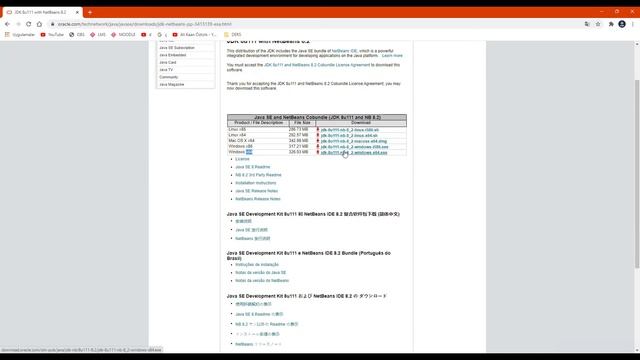Open the browser home page icon
The height and width of the screenshot is (360, 640).
[39, 24]
